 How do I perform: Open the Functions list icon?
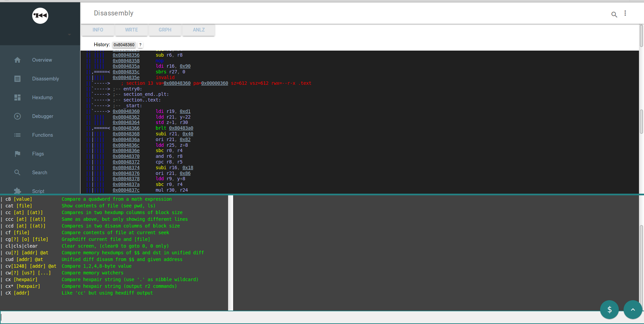[17, 135]
